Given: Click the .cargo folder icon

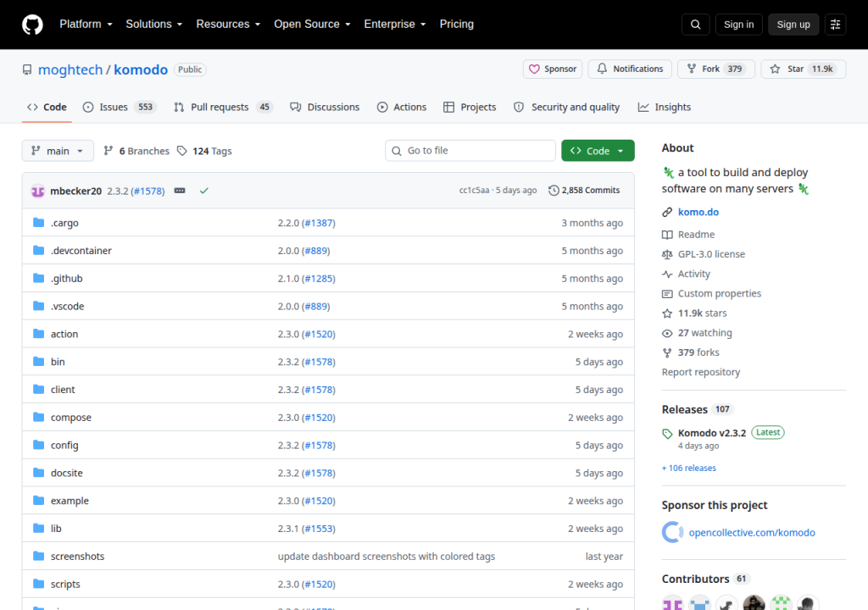Looking at the screenshot, I should click(38, 223).
